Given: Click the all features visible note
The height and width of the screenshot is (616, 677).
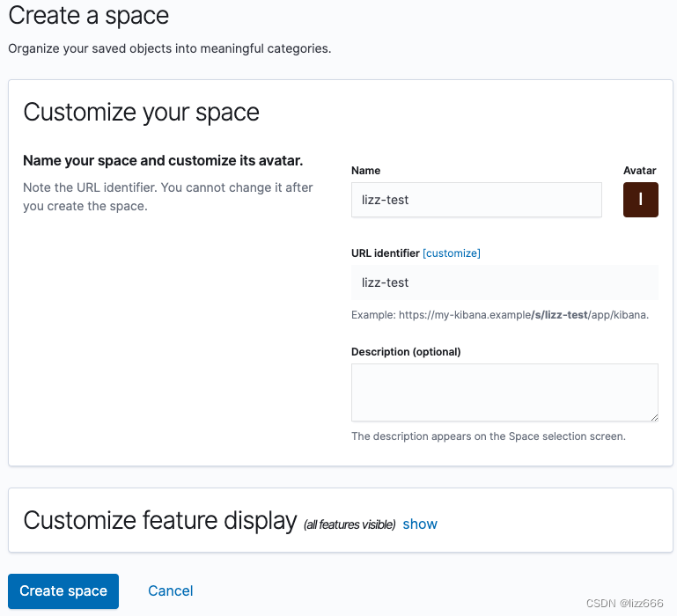Looking at the screenshot, I should [x=350, y=524].
